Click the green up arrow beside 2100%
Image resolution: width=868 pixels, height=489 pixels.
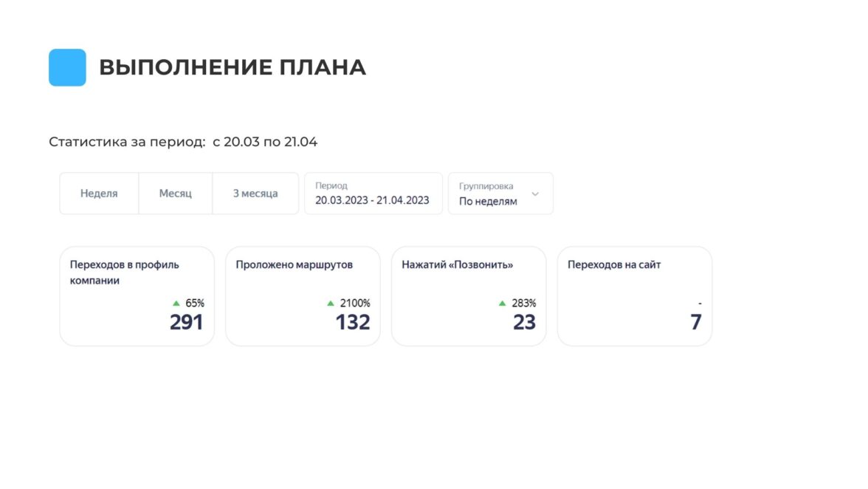[x=331, y=303]
